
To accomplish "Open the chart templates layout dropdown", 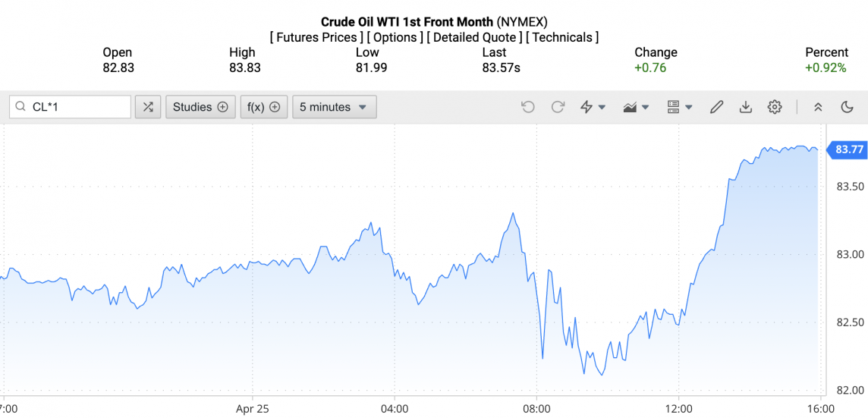I will [x=680, y=107].
